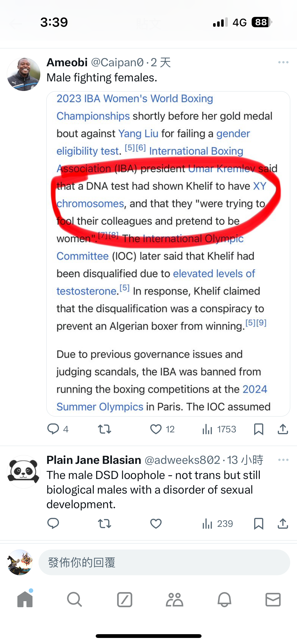The height and width of the screenshot is (644, 297).
Task: Reply to Plain Jane Blasian's comment
Action: pyautogui.click(x=53, y=524)
